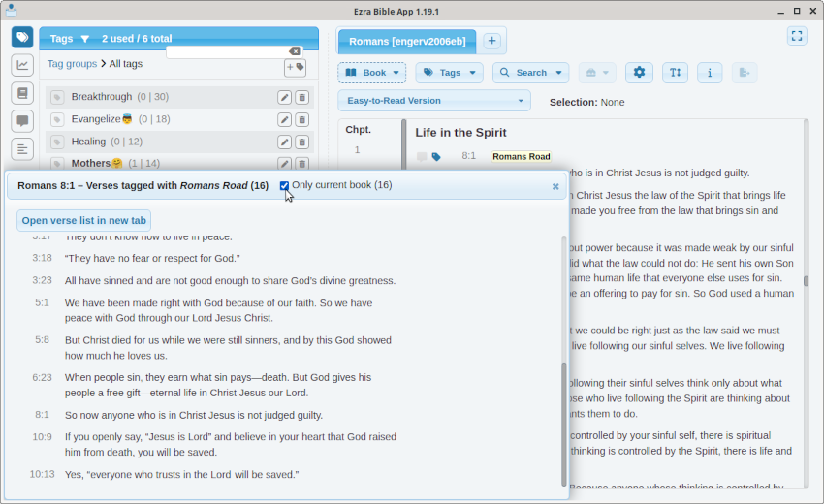Toggle the Evangelize tag checkbox

coord(57,120)
